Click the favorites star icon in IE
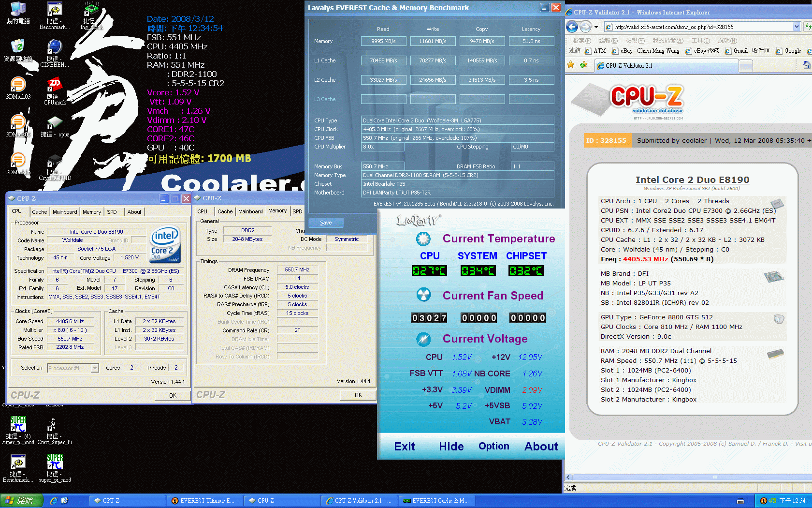Image resolution: width=812 pixels, height=508 pixels. (571, 65)
